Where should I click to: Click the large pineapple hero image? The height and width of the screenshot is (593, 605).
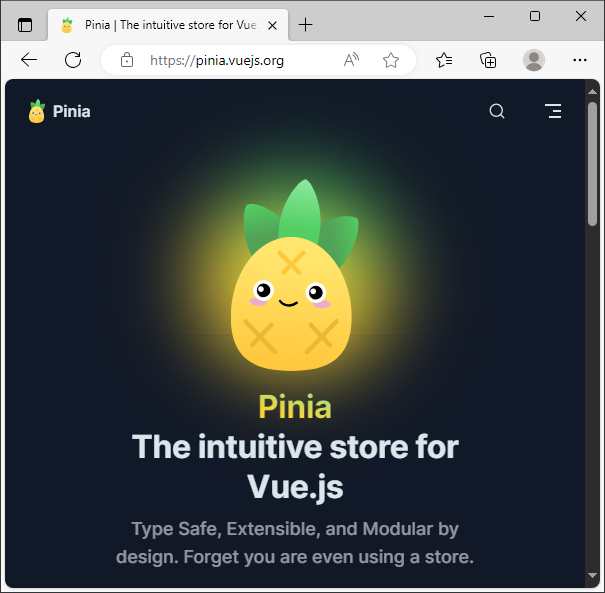pyautogui.click(x=295, y=275)
